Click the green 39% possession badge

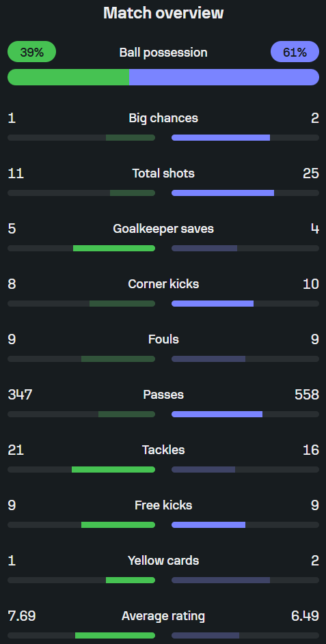point(31,52)
